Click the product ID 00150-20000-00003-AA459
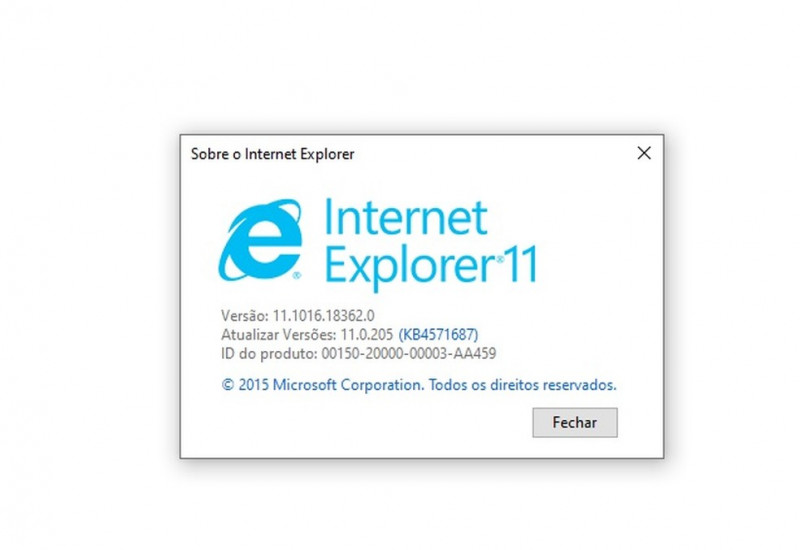 (409, 353)
